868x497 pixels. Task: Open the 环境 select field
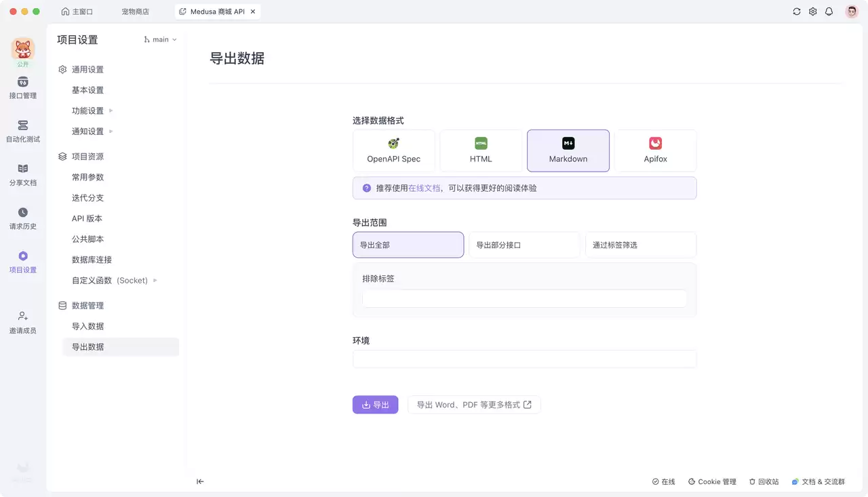[524, 359]
